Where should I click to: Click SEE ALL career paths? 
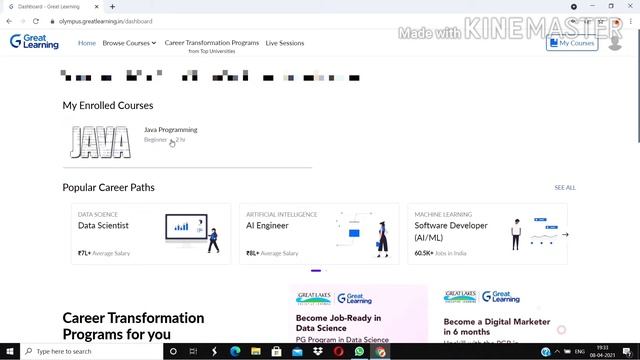565,188
